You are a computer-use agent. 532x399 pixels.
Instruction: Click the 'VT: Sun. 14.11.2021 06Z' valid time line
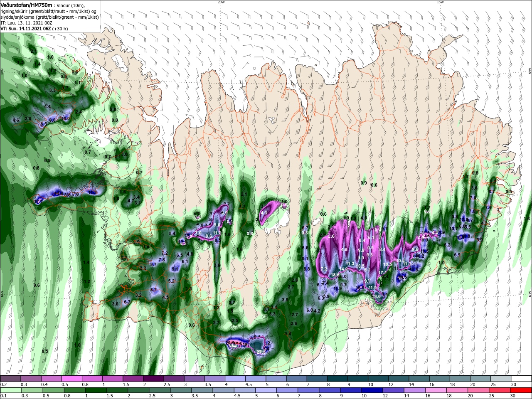click(x=25, y=29)
